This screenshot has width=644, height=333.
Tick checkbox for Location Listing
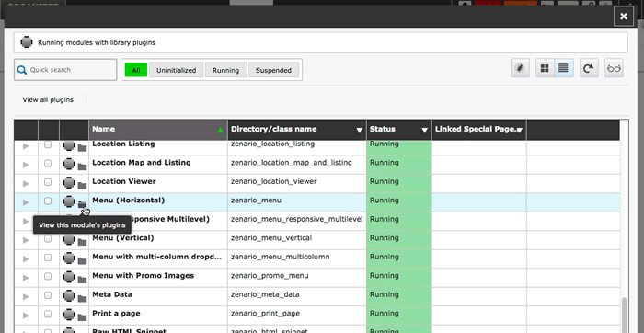[48, 144]
